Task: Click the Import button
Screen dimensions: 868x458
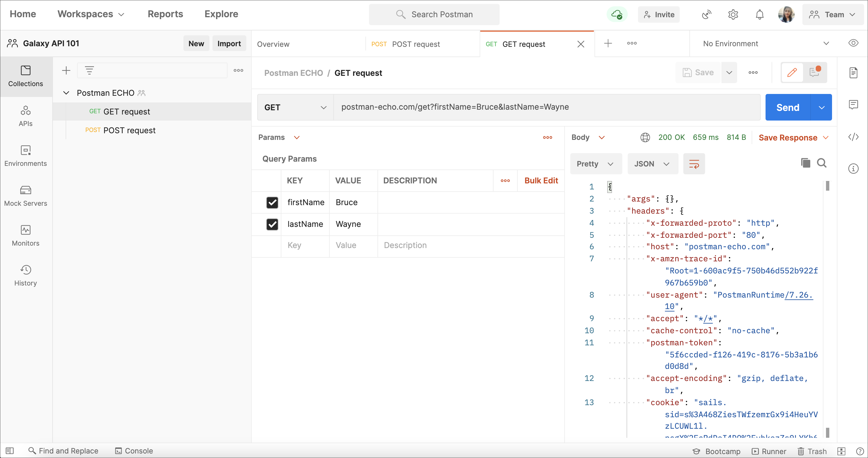Action: click(229, 44)
